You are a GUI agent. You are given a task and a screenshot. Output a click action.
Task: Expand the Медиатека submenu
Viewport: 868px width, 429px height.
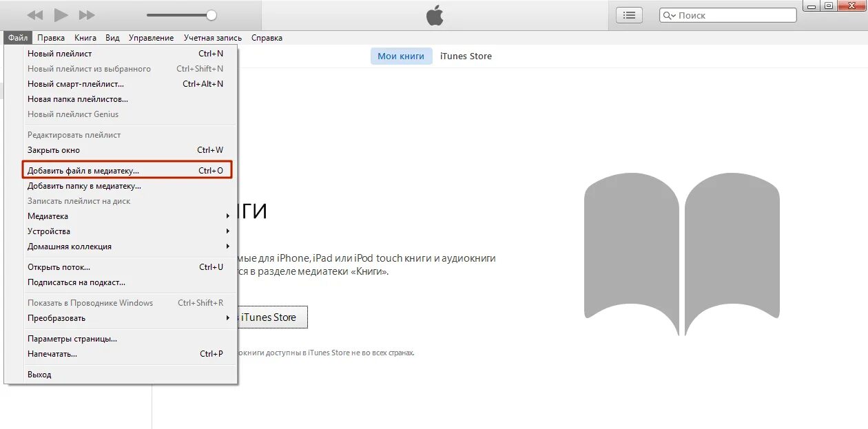click(x=130, y=216)
